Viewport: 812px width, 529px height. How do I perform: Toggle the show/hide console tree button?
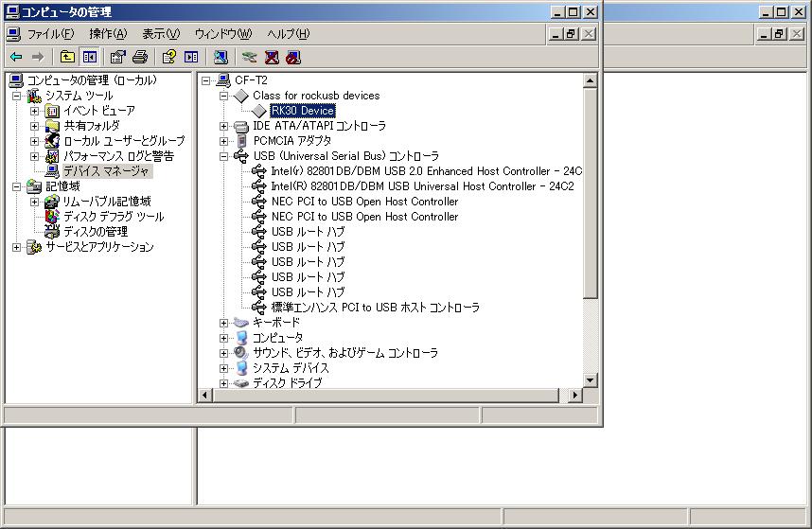point(90,57)
